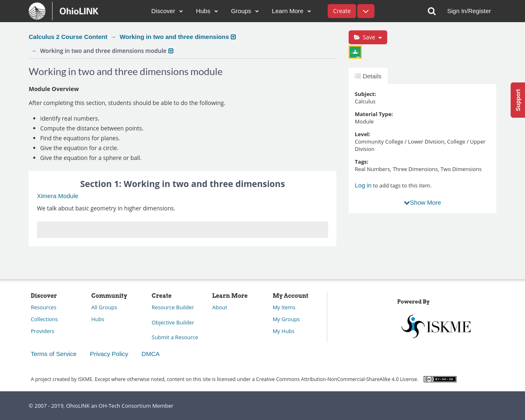This screenshot has width=525, height=420.
Task: Open the Ximera Module link
Action: pyautogui.click(x=57, y=196)
